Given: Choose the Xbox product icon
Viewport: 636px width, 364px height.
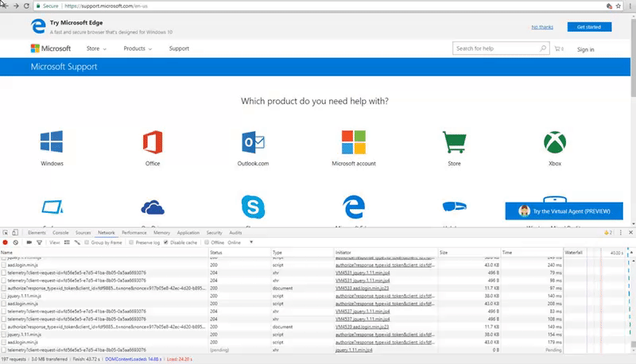Looking at the screenshot, I should click(x=555, y=142).
